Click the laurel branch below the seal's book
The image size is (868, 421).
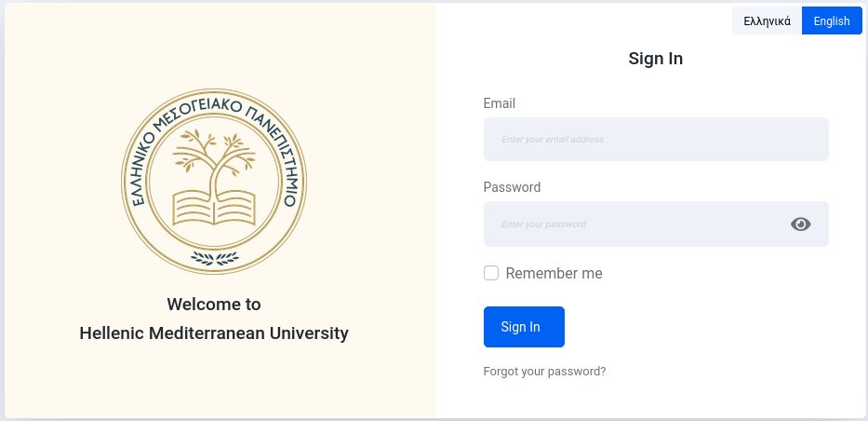[x=214, y=258]
